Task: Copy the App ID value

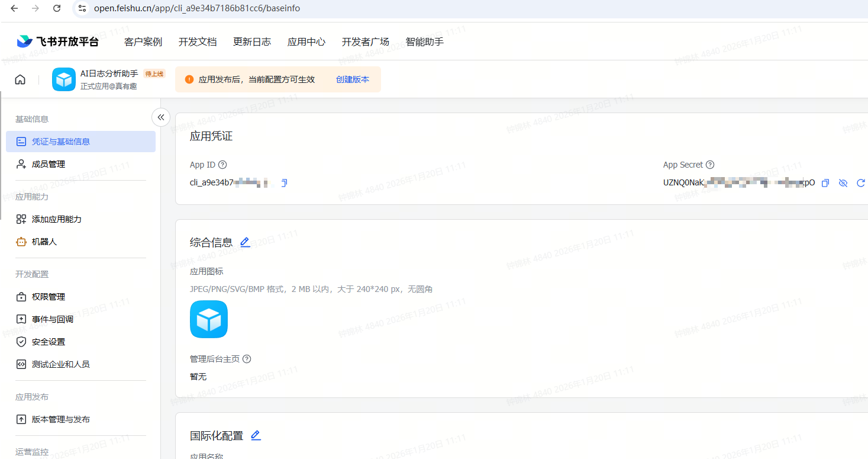Action: 284,183
